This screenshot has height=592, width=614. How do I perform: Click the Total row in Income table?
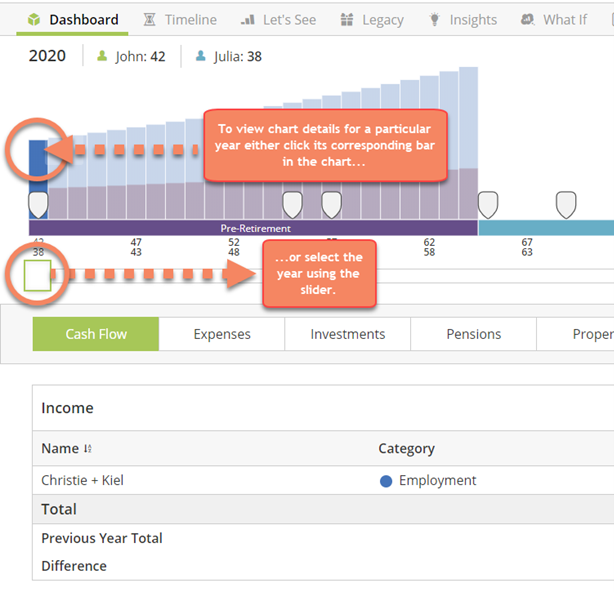pyautogui.click(x=323, y=509)
